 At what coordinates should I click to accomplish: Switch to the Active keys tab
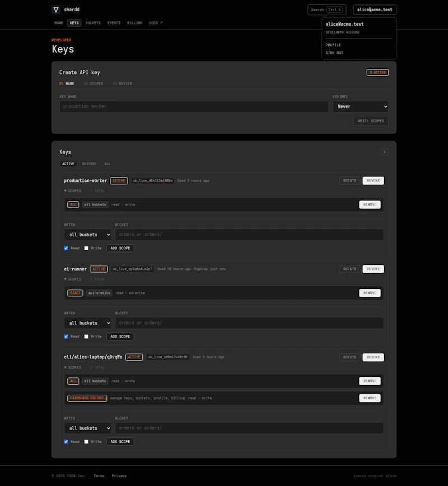tap(68, 164)
